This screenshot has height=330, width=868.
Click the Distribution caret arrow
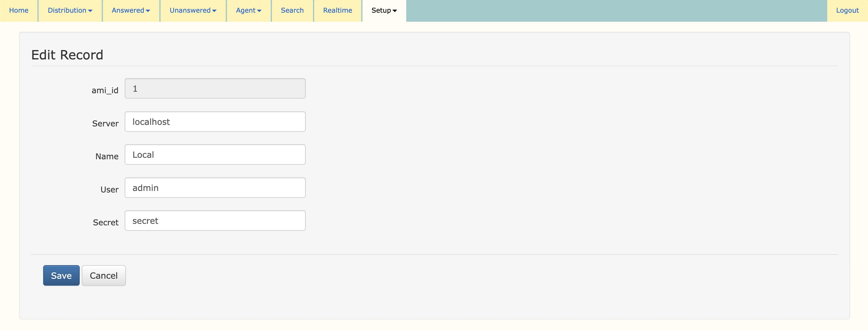(90, 11)
